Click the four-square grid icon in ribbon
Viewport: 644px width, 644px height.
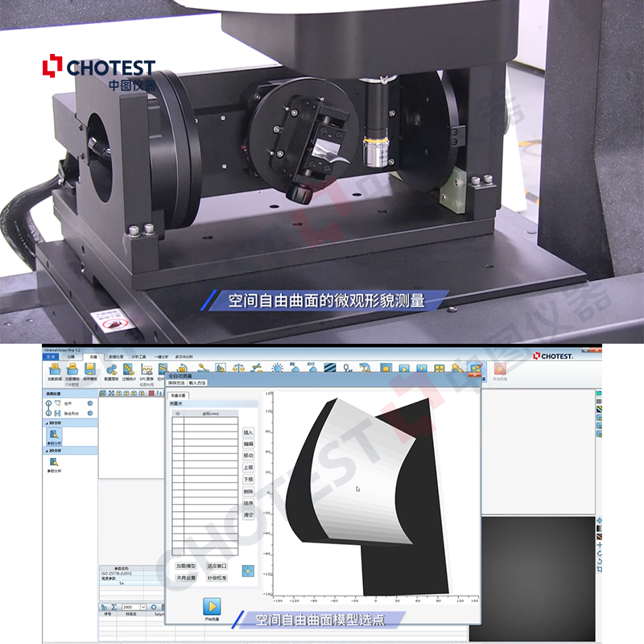[x=440, y=369]
